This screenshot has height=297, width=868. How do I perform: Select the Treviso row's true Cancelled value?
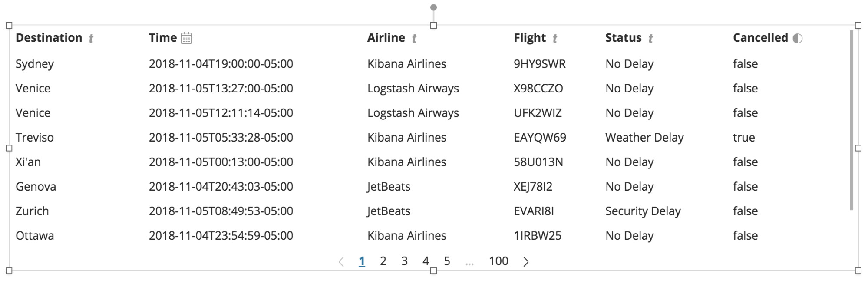[744, 138]
